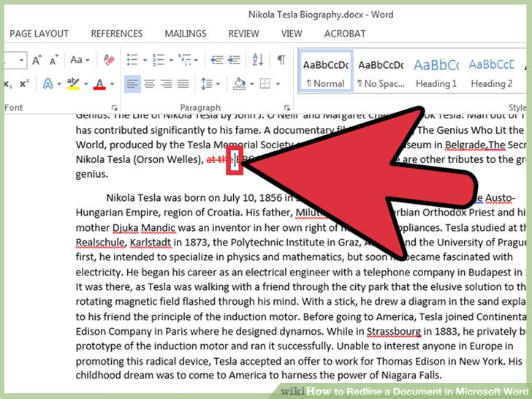Open the ACROBAT tab
This screenshot has width=532, height=399.
point(345,34)
